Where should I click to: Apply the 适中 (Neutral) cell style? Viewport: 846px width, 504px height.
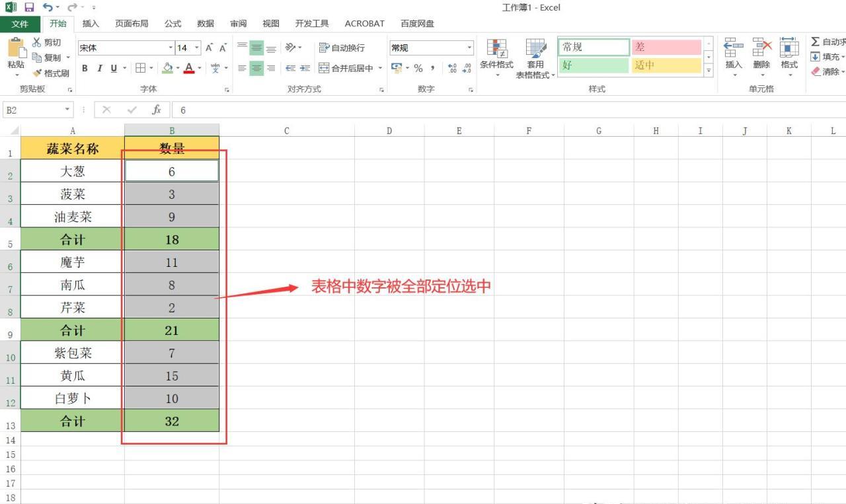click(x=666, y=65)
